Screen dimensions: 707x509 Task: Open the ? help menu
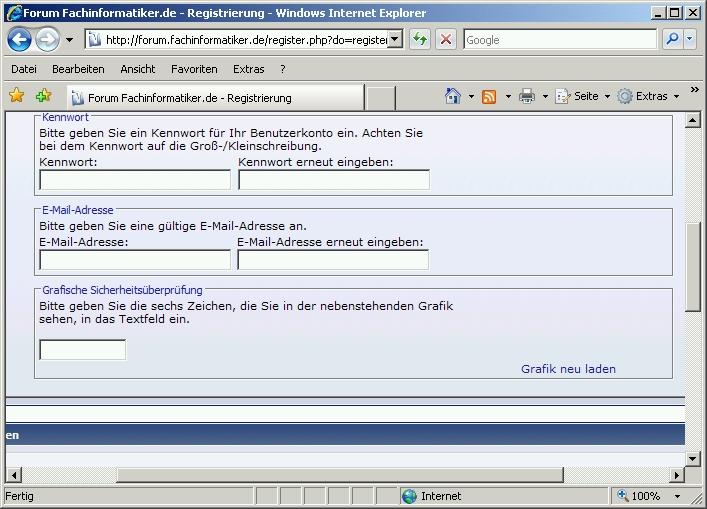tap(283, 69)
